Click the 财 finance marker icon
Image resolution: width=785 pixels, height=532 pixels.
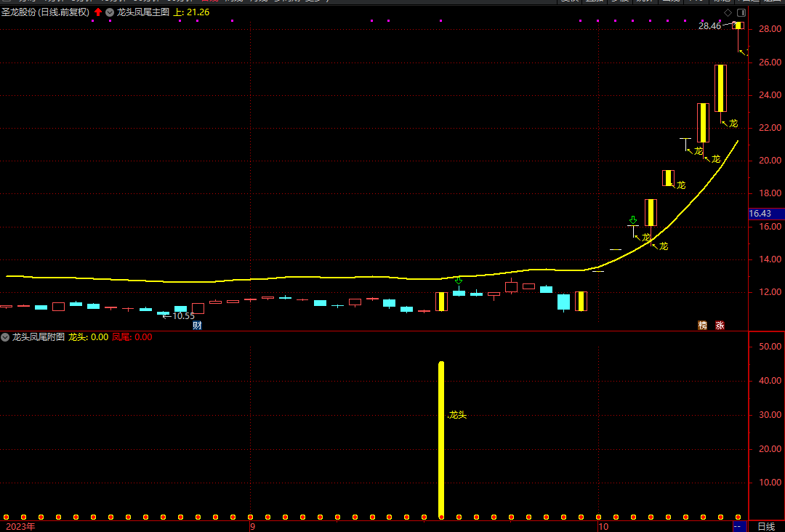[x=197, y=326]
